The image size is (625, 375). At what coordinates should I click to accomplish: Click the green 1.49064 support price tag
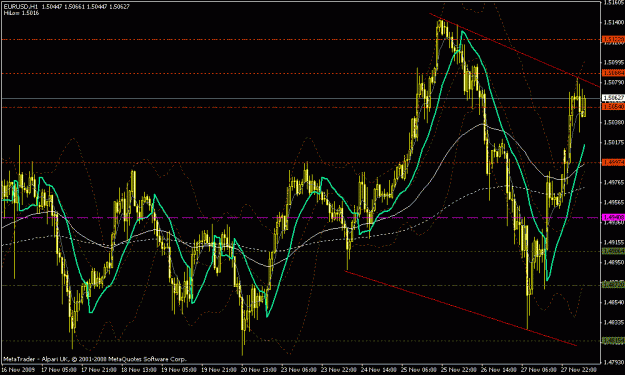(613, 251)
